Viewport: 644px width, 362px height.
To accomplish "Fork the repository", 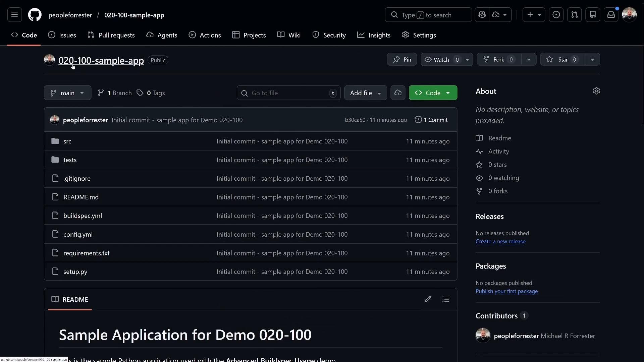I will pos(499,59).
